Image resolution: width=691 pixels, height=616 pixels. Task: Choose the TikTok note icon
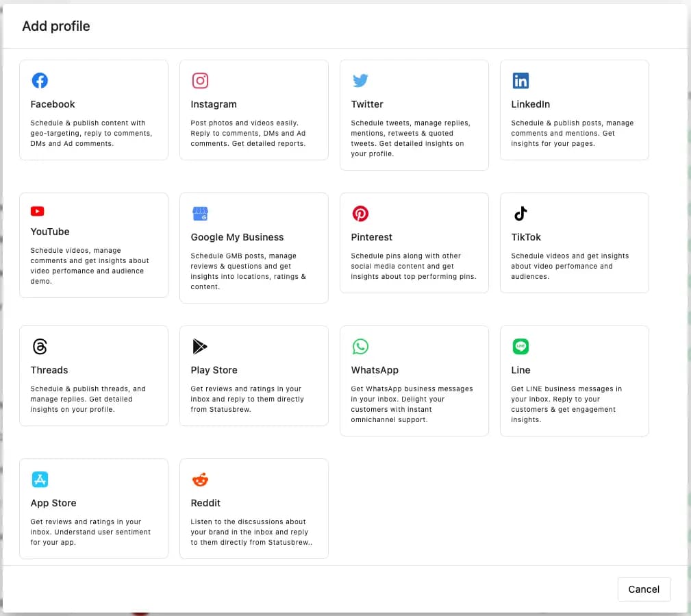520,214
